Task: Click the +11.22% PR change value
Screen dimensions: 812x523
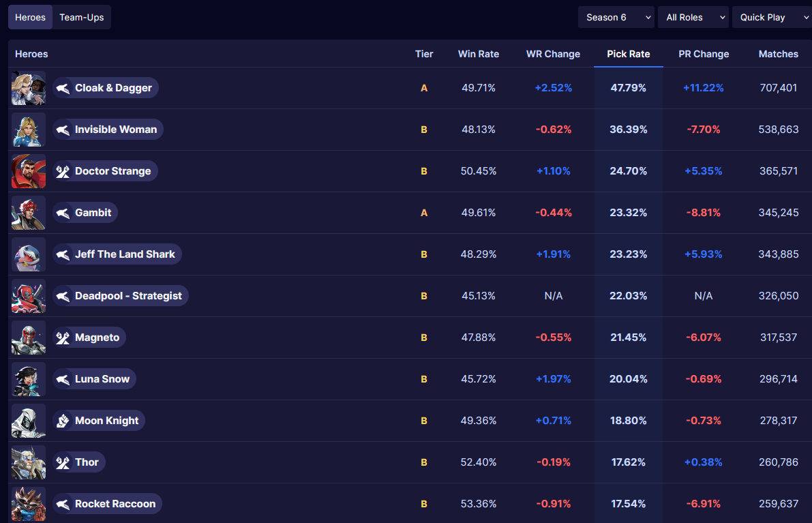Action: point(703,88)
